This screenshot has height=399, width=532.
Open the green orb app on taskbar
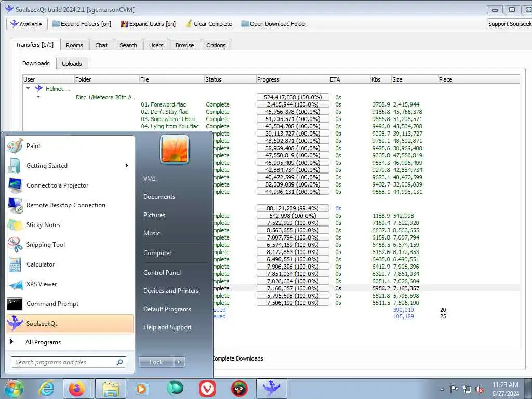point(175,389)
